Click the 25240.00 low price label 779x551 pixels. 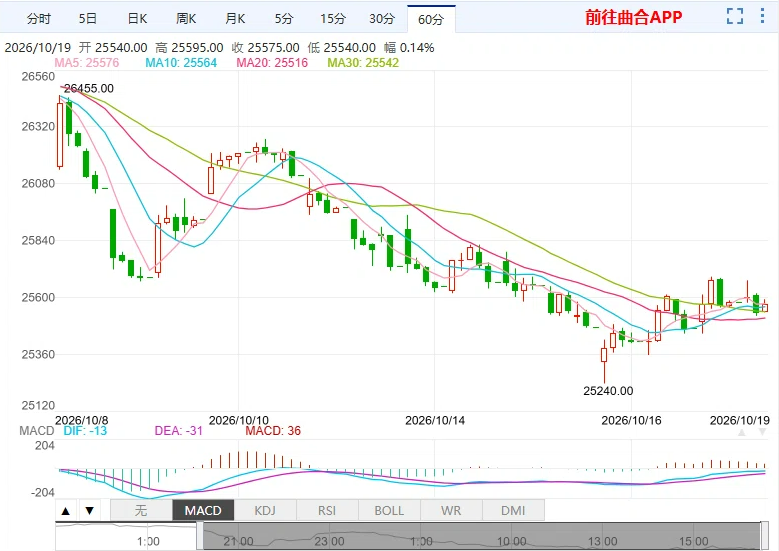tap(608, 391)
